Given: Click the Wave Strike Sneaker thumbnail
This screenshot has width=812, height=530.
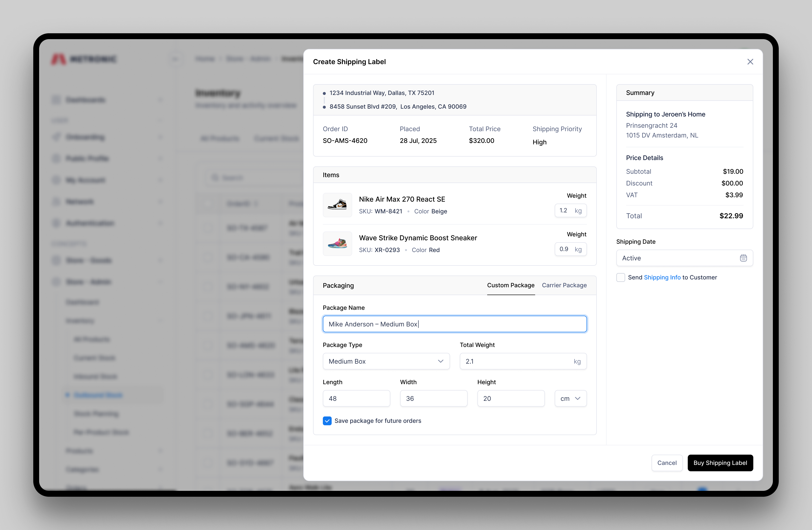Looking at the screenshot, I should (x=337, y=244).
